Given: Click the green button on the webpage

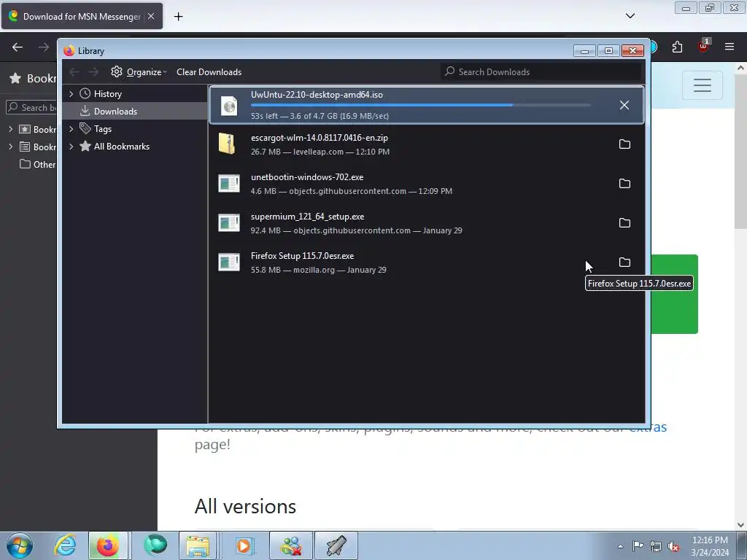Looking at the screenshot, I should pos(674,294).
